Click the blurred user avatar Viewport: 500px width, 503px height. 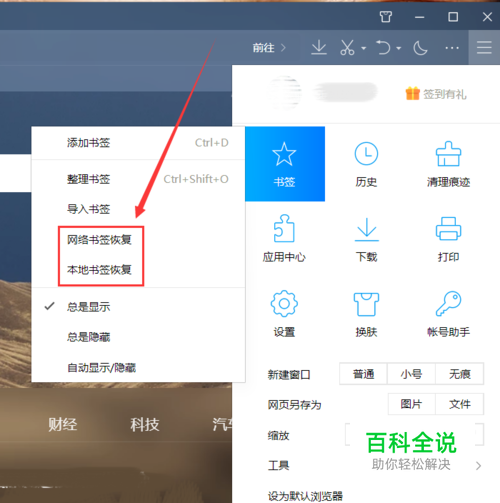coord(285,93)
